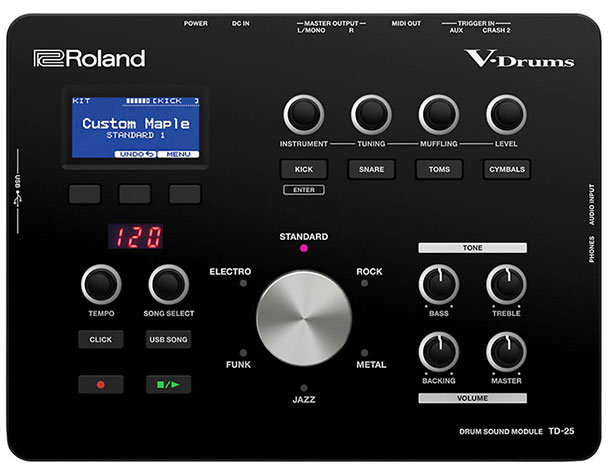The width and height of the screenshot is (608, 476).
Task: Select the FUNK kit indicator light
Action: pos(243,353)
